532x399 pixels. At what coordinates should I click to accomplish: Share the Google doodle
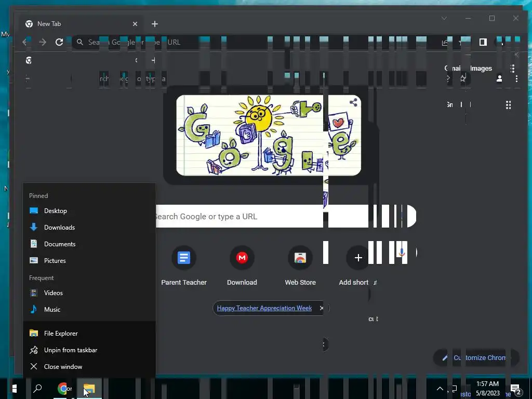(x=353, y=102)
